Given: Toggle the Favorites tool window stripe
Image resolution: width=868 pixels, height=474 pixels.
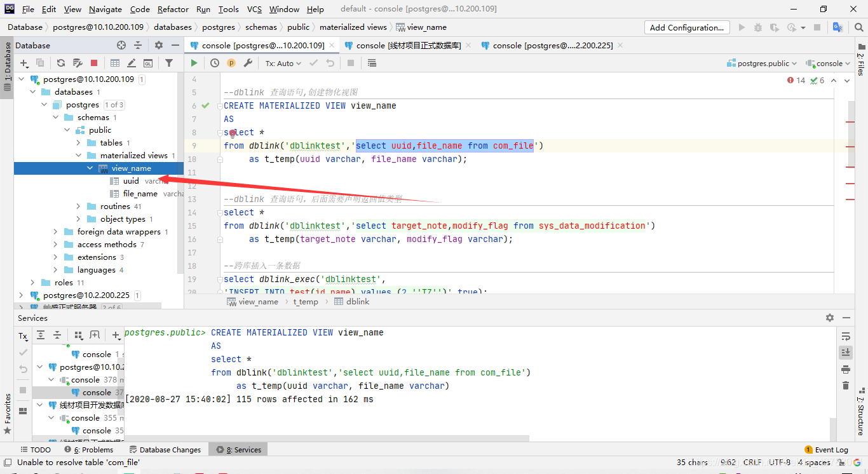Looking at the screenshot, I should [x=7, y=414].
